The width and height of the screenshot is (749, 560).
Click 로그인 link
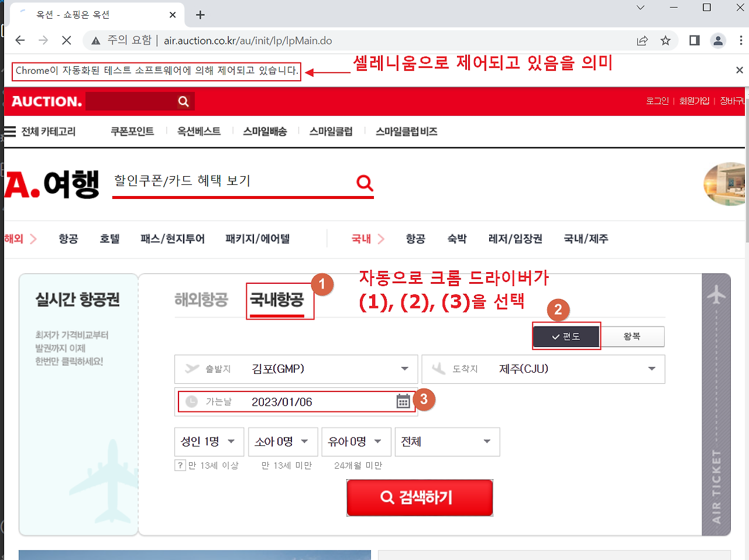pos(657,101)
